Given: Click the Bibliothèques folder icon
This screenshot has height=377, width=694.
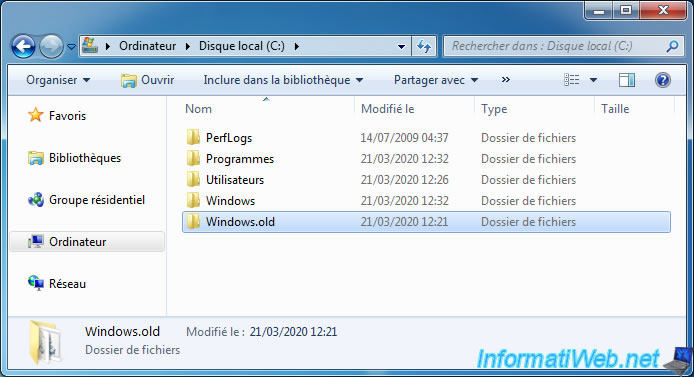Looking at the screenshot, I should pos(35,158).
